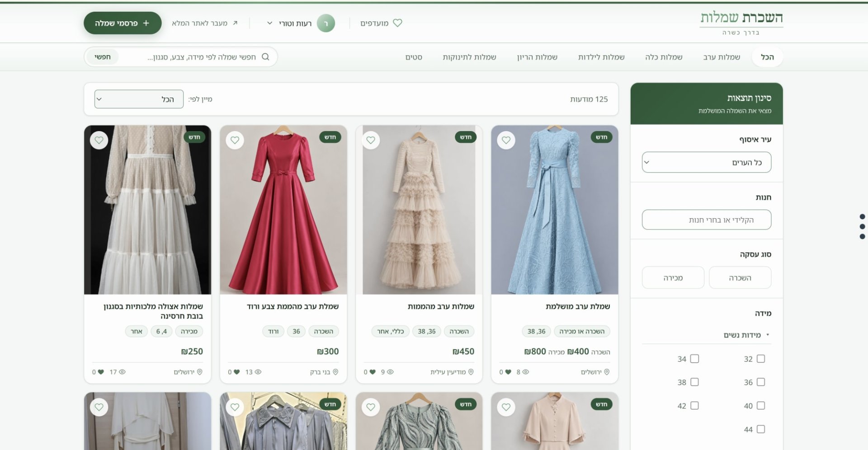Open the שמלות ערב category tab
Image resolution: width=868 pixels, height=450 pixels.
coord(722,57)
